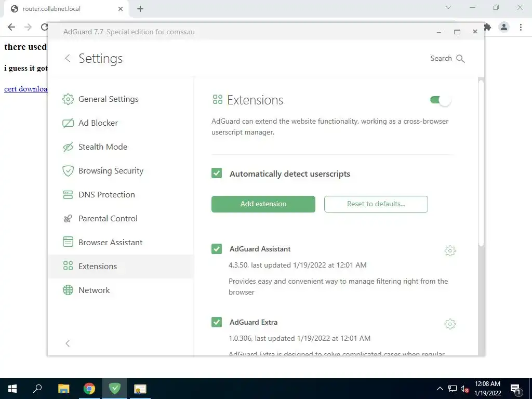This screenshot has height=399, width=532.
Task: Click AdGuard shield taskbar icon
Action: coord(115,389)
